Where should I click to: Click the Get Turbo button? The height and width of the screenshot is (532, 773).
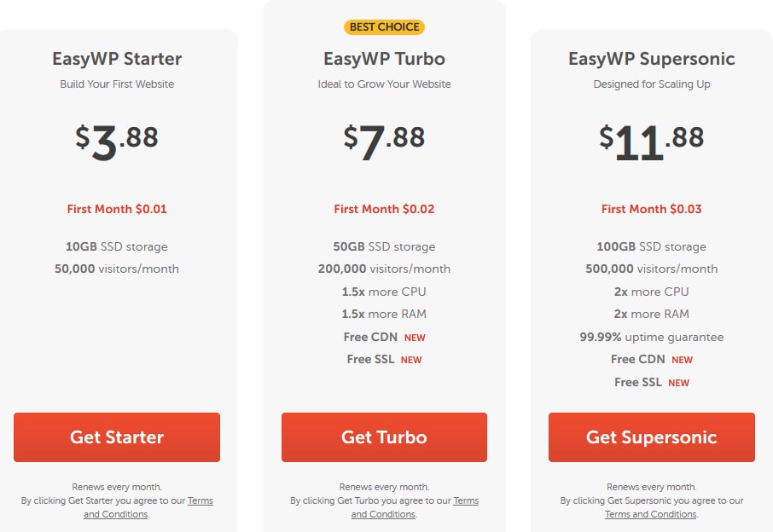click(x=384, y=437)
